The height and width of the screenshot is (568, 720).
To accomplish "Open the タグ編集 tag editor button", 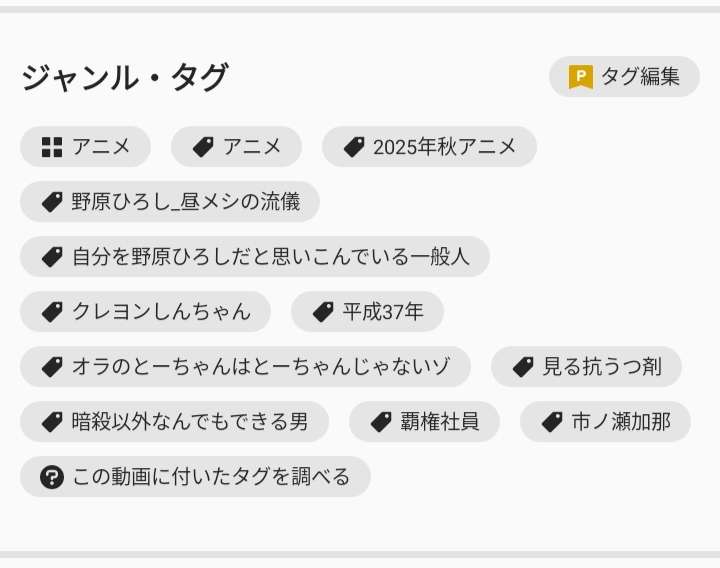I will click(x=624, y=77).
